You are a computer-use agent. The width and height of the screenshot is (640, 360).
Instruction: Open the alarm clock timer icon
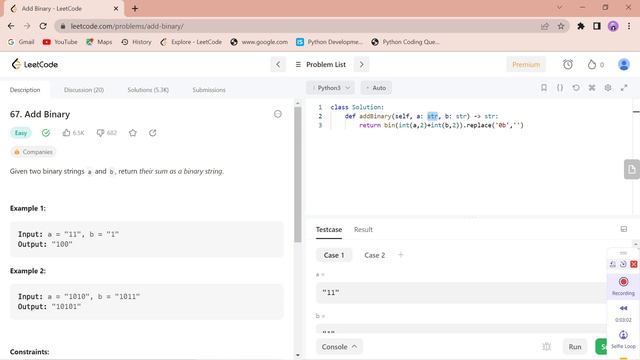pos(568,64)
